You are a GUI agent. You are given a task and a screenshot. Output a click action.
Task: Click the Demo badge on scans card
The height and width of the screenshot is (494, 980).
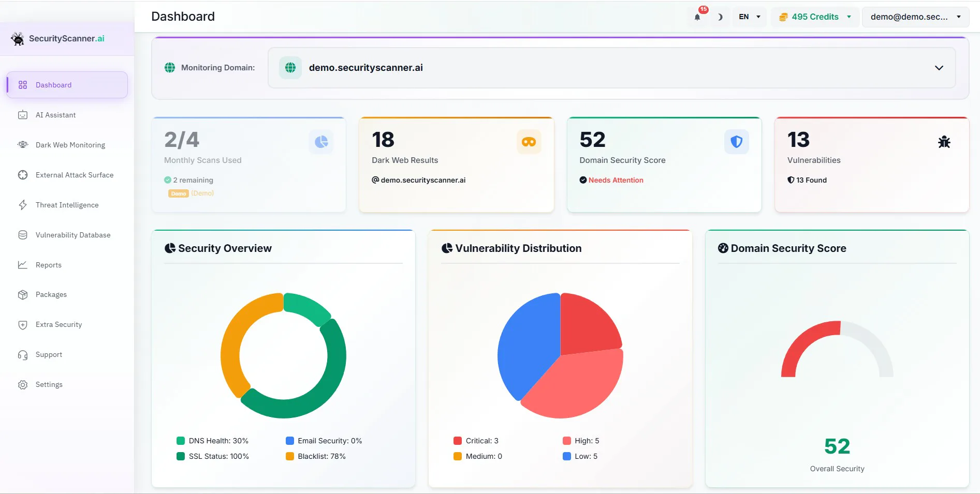(x=178, y=193)
